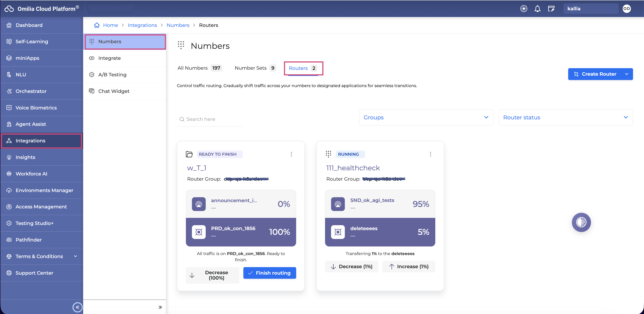The width and height of the screenshot is (644, 314).
Task: Click Home breadcrumb link
Action: [110, 25]
